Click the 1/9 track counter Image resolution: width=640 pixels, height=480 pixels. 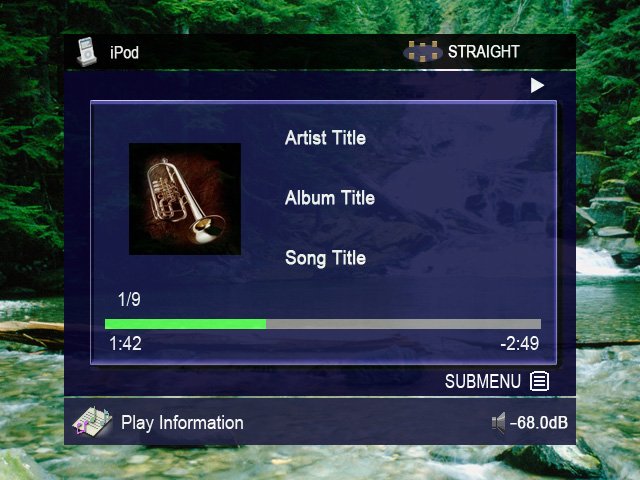[129, 300]
